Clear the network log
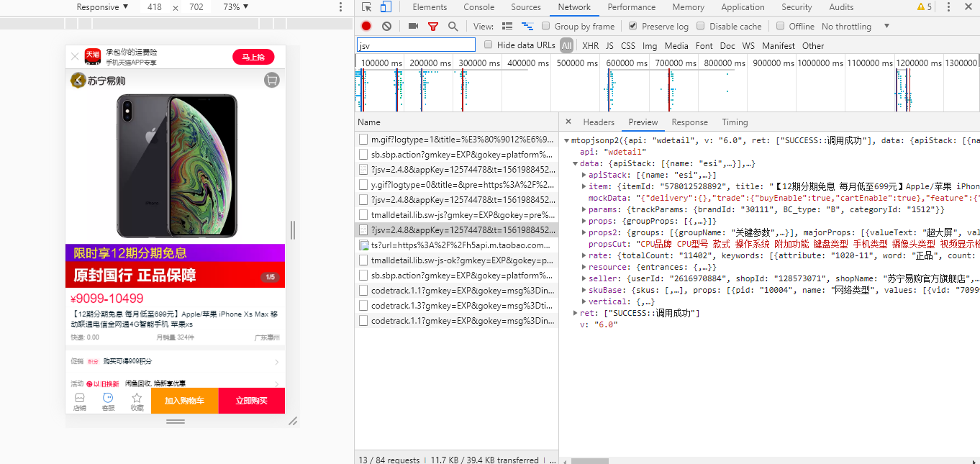 pyautogui.click(x=386, y=26)
